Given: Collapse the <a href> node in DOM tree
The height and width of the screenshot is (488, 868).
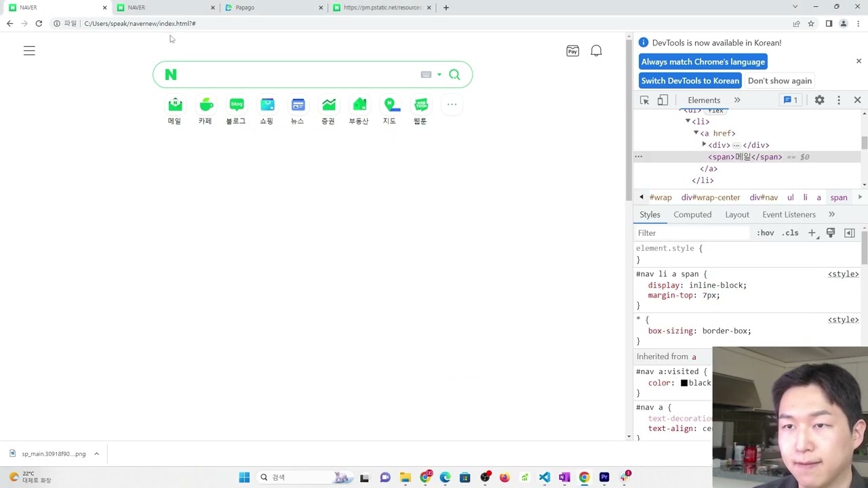Looking at the screenshot, I should tap(696, 134).
